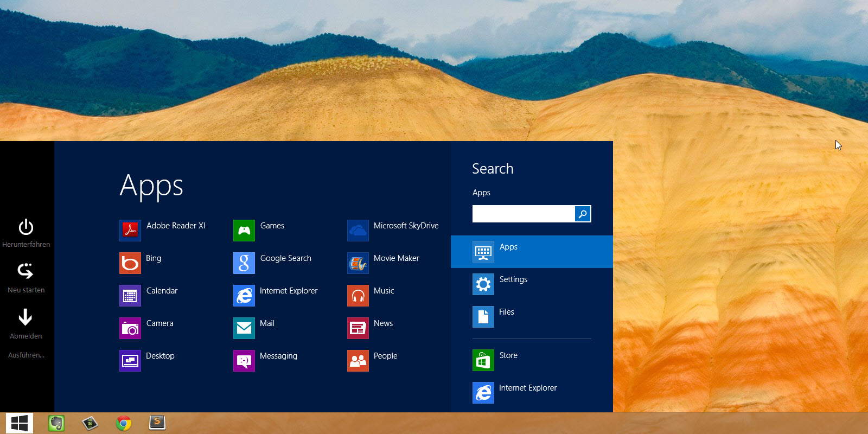Click the Google Search label

pyautogui.click(x=285, y=258)
